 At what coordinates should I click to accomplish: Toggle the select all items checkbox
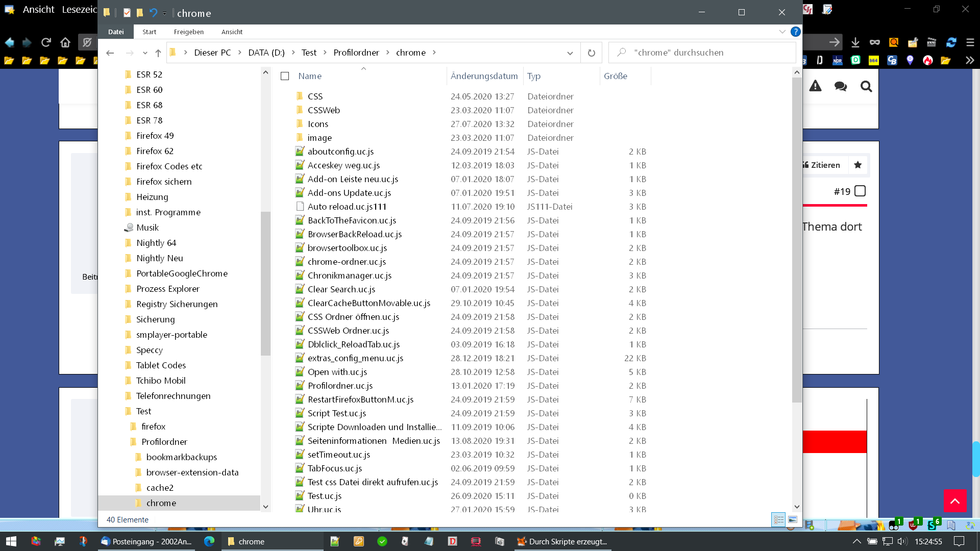pyautogui.click(x=285, y=76)
